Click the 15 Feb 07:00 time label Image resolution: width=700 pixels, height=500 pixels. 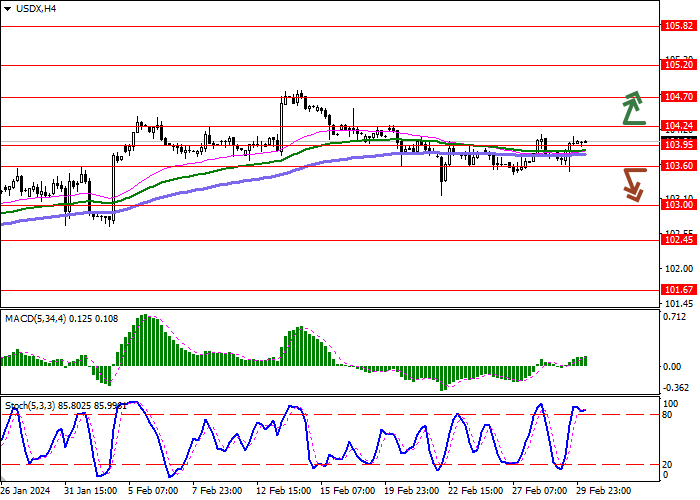[x=348, y=491]
